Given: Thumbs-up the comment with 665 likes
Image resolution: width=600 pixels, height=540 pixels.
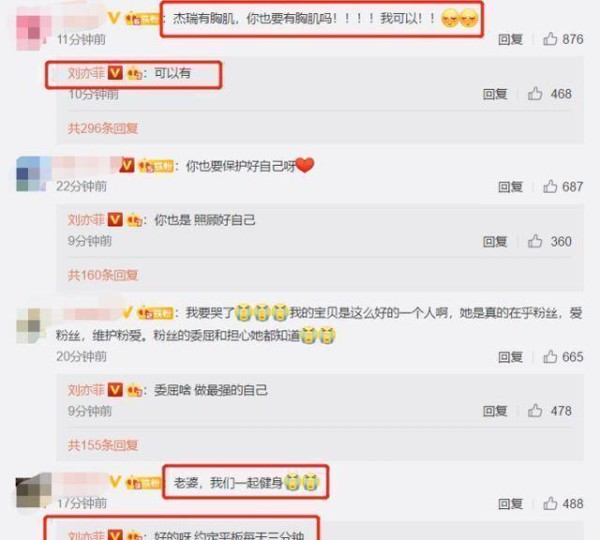Looking at the screenshot, I should pos(550,357).
